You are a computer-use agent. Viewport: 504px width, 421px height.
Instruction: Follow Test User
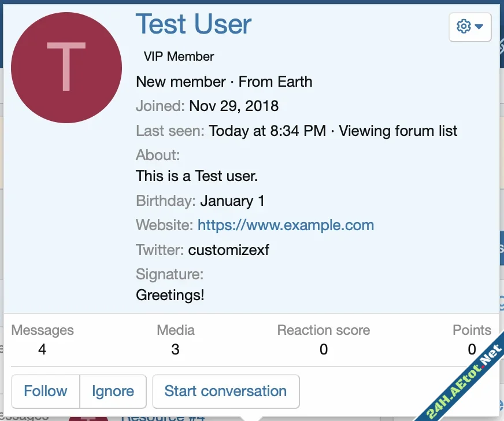pyautogui.click(x=45, y=391)
